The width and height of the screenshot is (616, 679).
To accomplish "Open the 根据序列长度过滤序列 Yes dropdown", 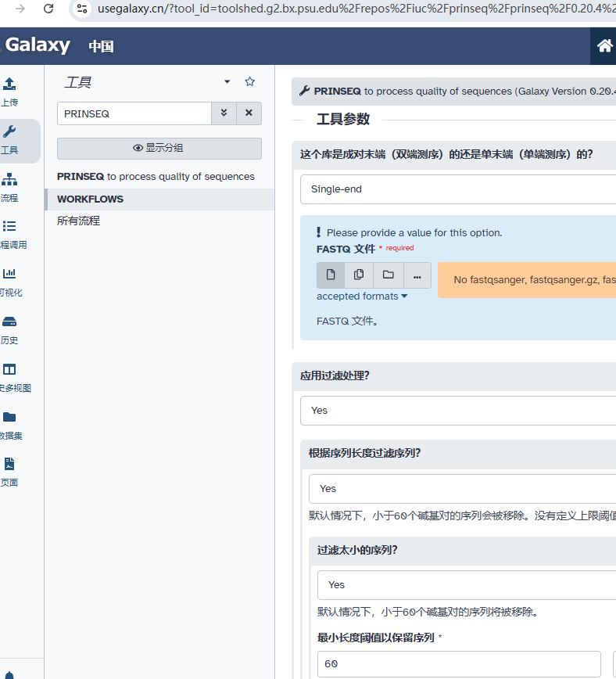I will [x=462, y=489].
